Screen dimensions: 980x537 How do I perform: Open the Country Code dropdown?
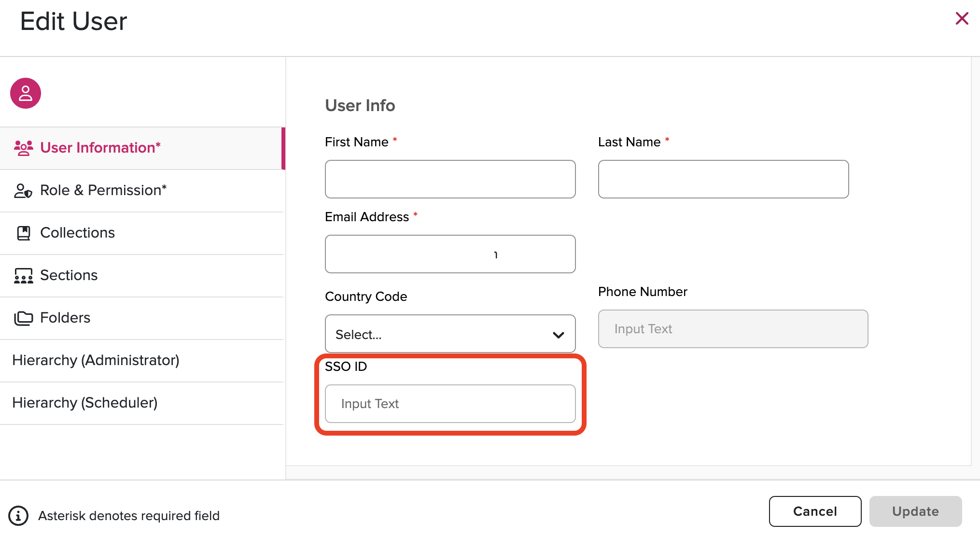[449, 334]
